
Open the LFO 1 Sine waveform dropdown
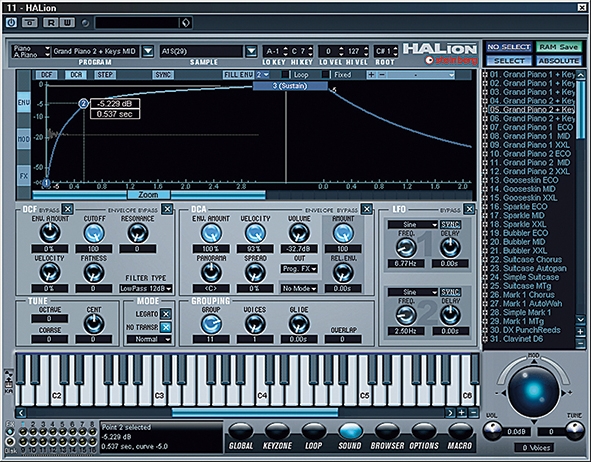tap(413, 225)
